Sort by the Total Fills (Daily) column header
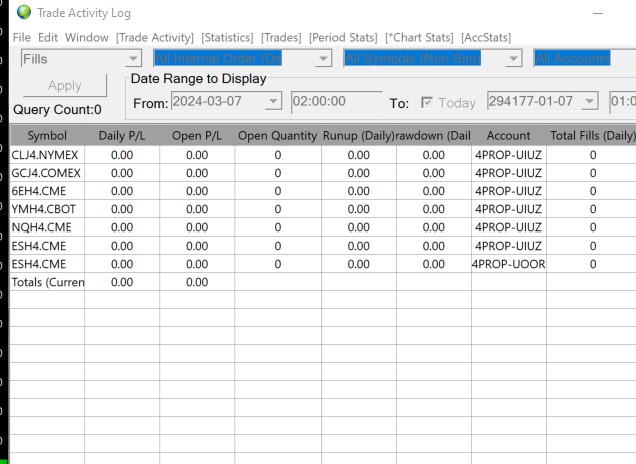The height and width of the screenshot is (464, 636). tap(593, 135)
